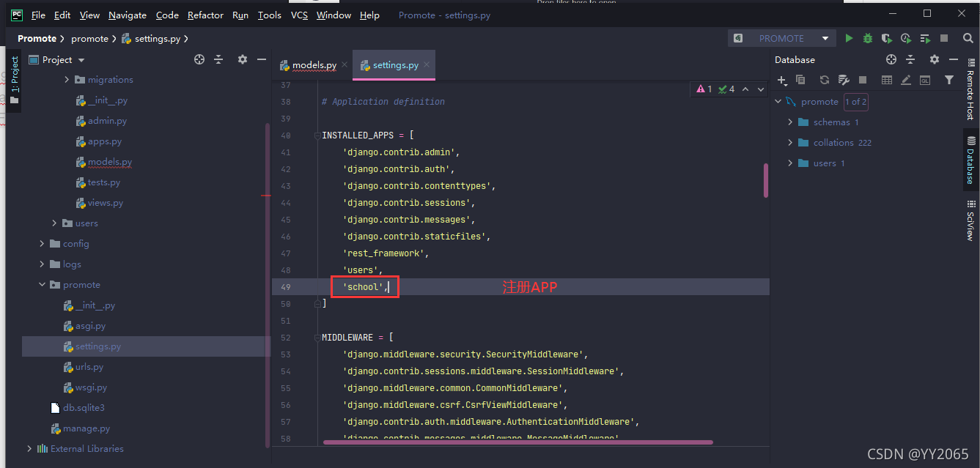Collapse the promote folder in Project tree

tap(42, 285)
